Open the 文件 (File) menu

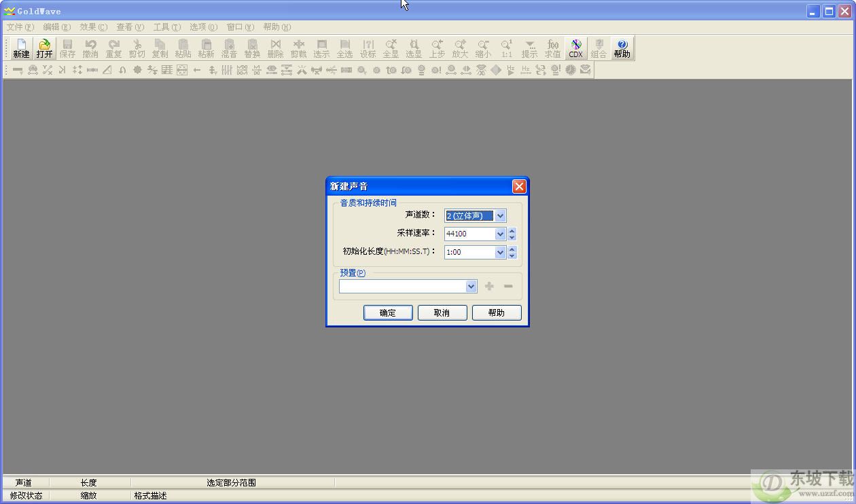[x=20, y=27]
